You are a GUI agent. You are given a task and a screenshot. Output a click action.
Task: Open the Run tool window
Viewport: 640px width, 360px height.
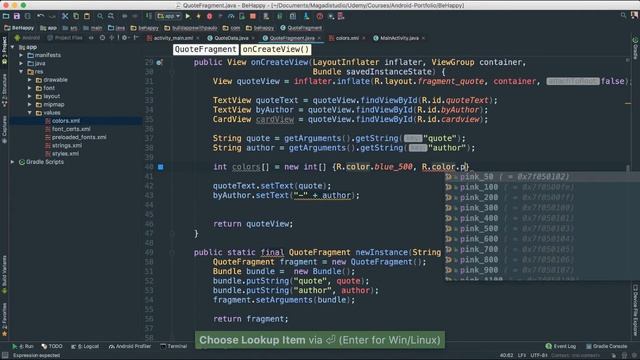23,346
